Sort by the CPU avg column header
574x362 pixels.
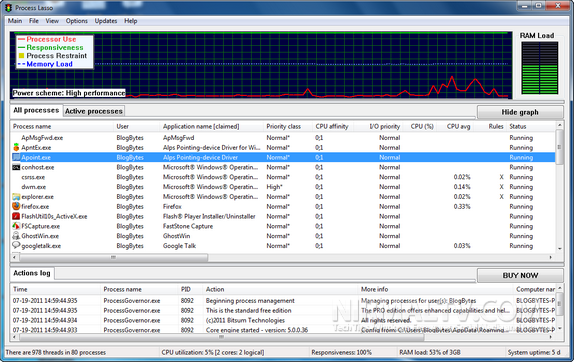coord(458,126)
